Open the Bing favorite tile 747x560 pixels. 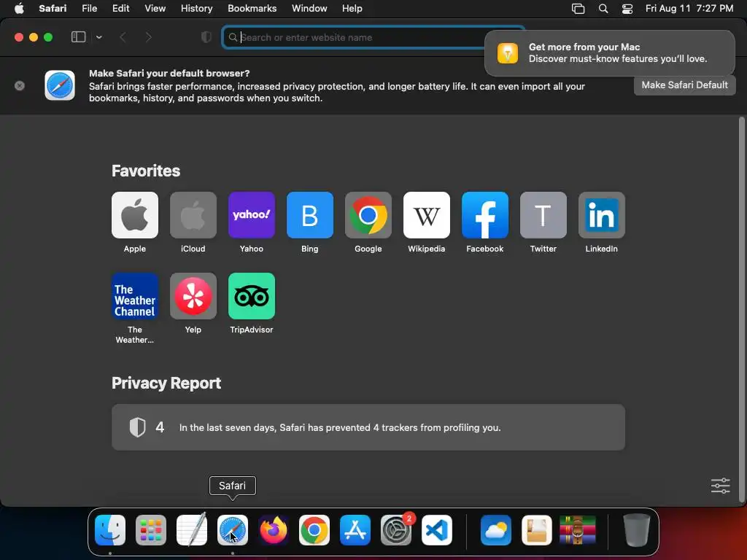[x=309, y=215]
